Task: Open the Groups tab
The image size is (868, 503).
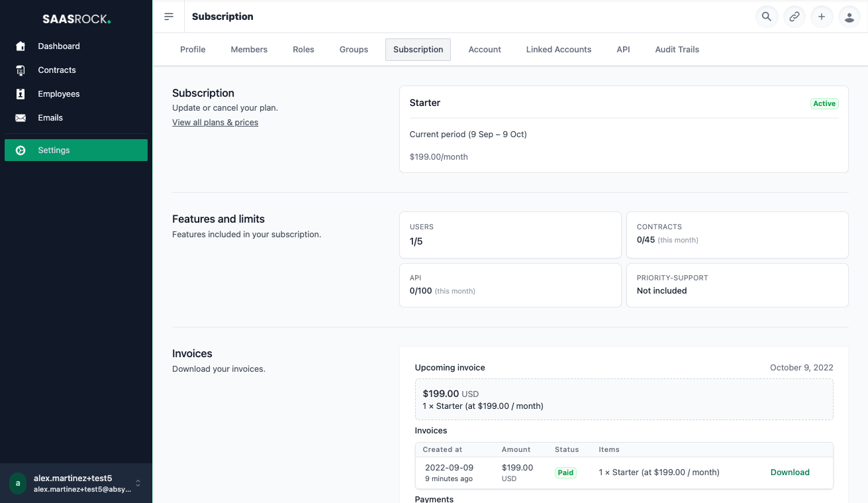Action: (354, 50)
